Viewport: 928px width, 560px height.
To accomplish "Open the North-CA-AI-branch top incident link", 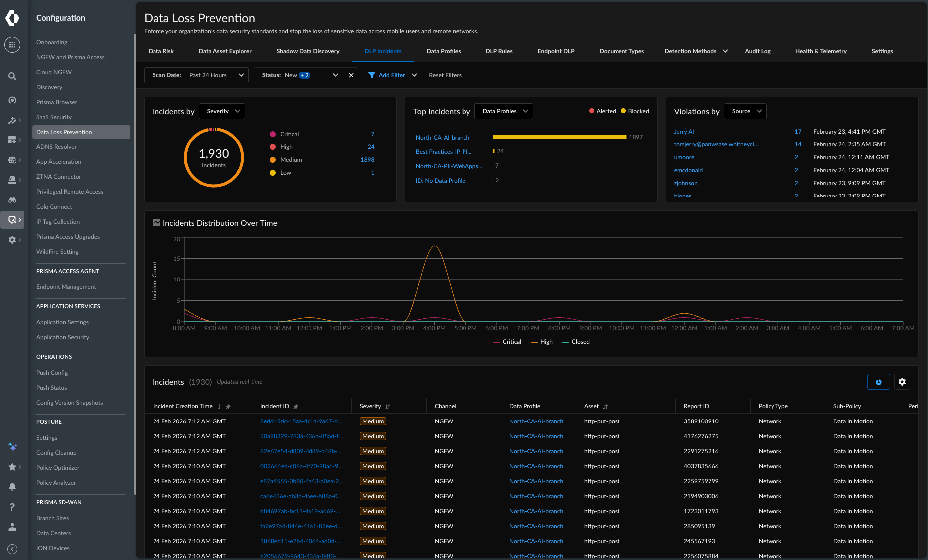I will 443,138.
